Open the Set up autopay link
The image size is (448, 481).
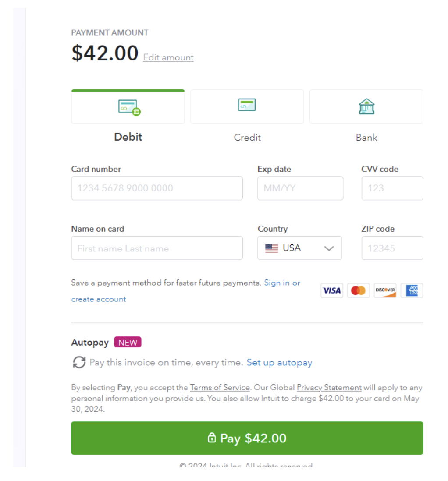(x=279, y=362)
